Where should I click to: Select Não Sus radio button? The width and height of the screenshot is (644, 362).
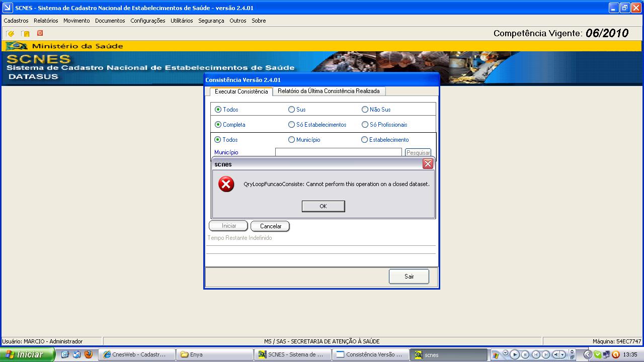pyautogui.click(x=365, y=110)
